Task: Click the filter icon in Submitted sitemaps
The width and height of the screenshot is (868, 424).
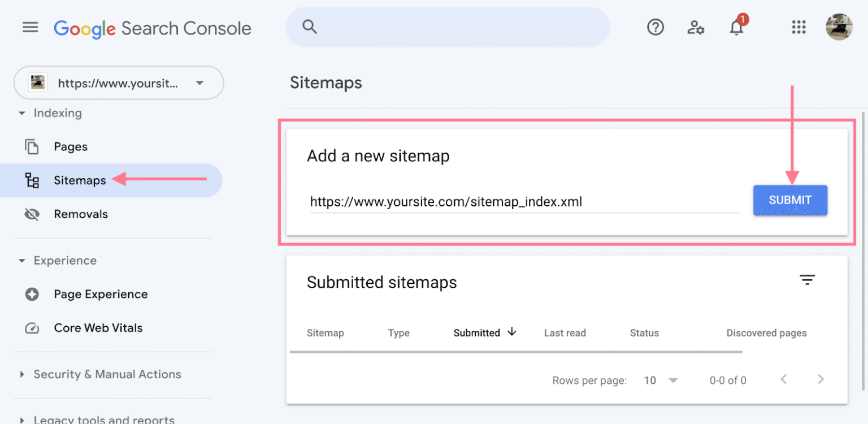Action: pyautogui.click(x=807, y=280)
